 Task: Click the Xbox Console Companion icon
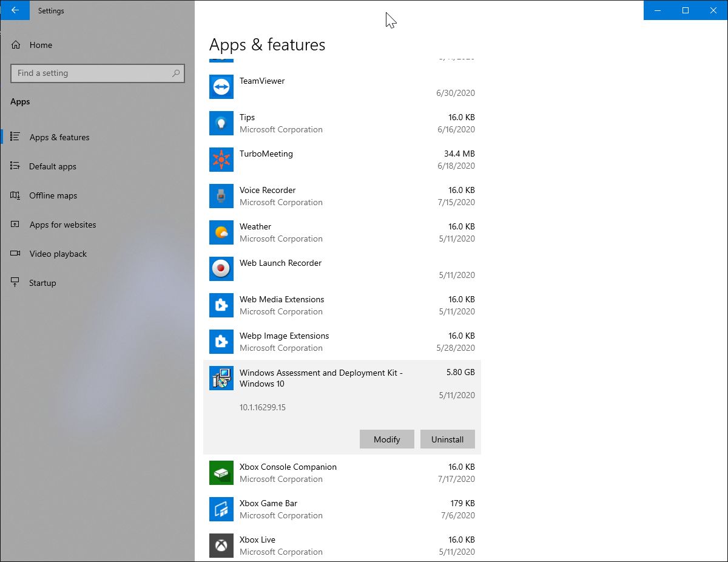click(221, 473)
